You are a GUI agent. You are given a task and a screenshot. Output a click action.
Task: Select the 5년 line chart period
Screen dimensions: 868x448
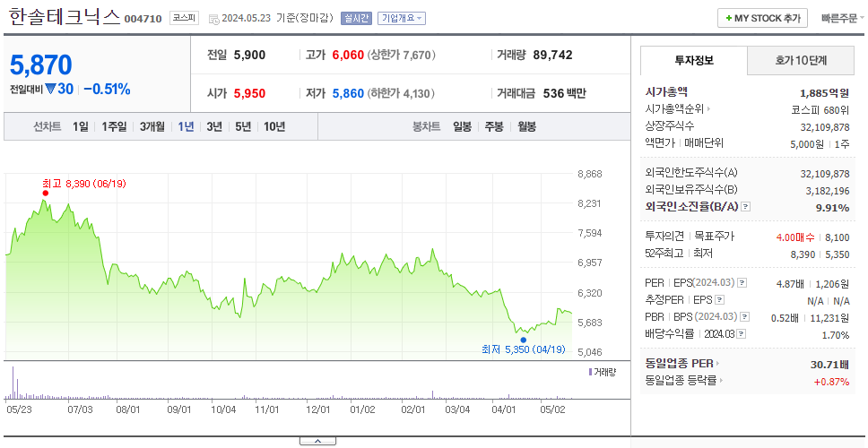pos(243,126)
